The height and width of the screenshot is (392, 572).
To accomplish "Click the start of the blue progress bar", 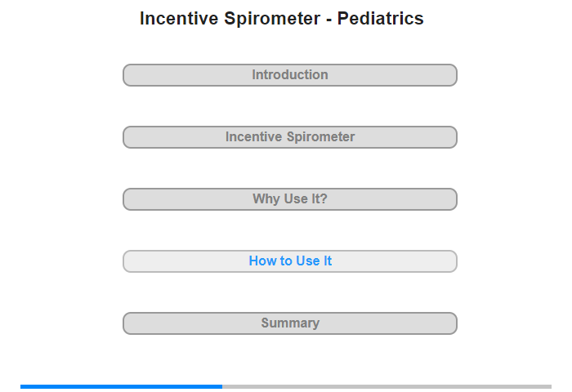I will tap(23, 386).
